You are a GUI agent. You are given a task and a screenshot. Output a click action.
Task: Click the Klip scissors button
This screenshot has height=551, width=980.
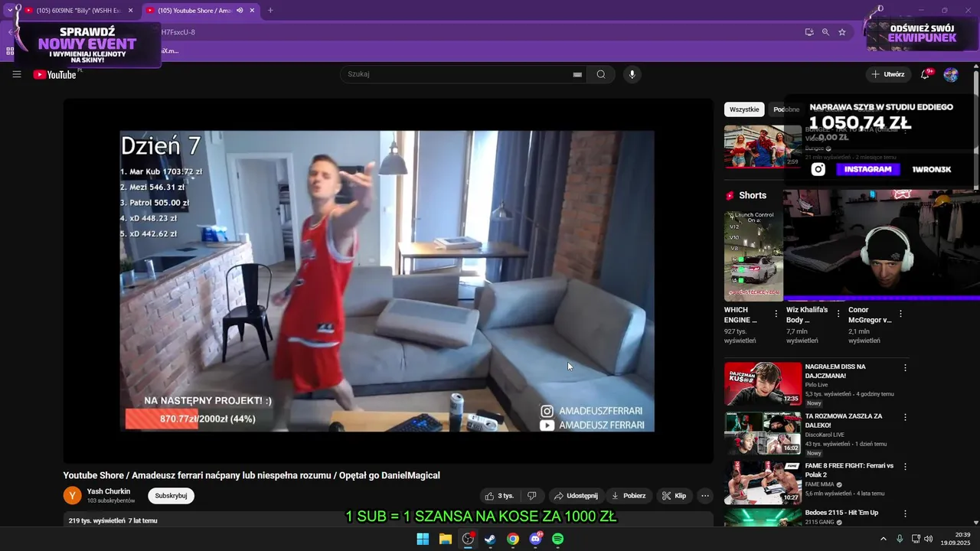(674, 496)
